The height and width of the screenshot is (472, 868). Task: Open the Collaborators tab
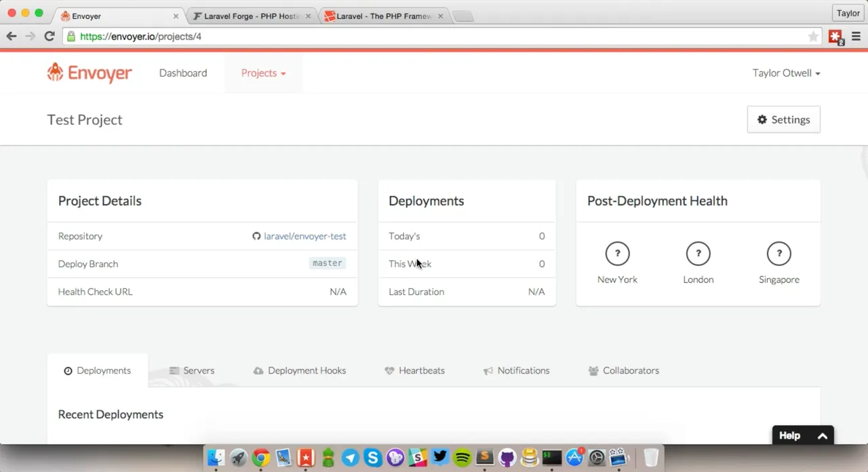[624, 370]
